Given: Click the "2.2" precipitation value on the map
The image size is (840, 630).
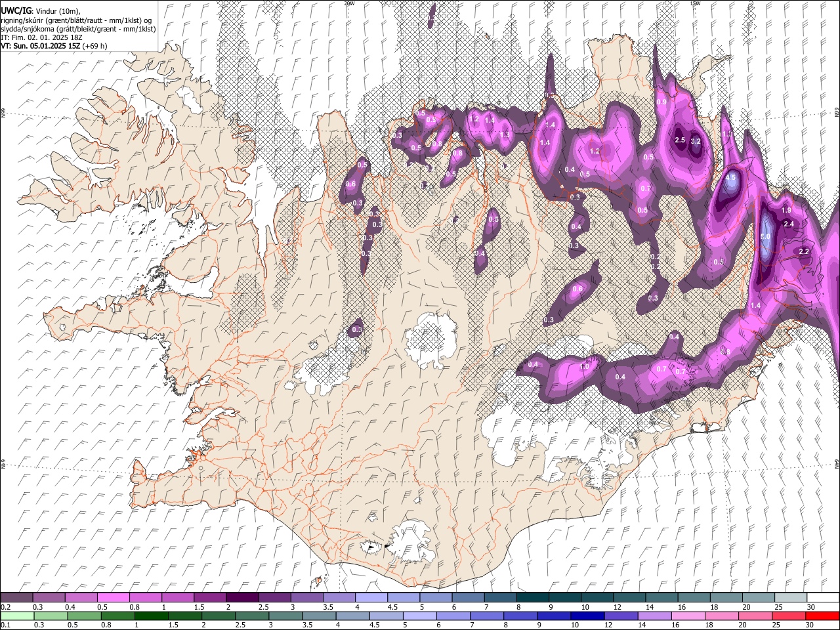Looking at the screenshot, I should [804, 251].
